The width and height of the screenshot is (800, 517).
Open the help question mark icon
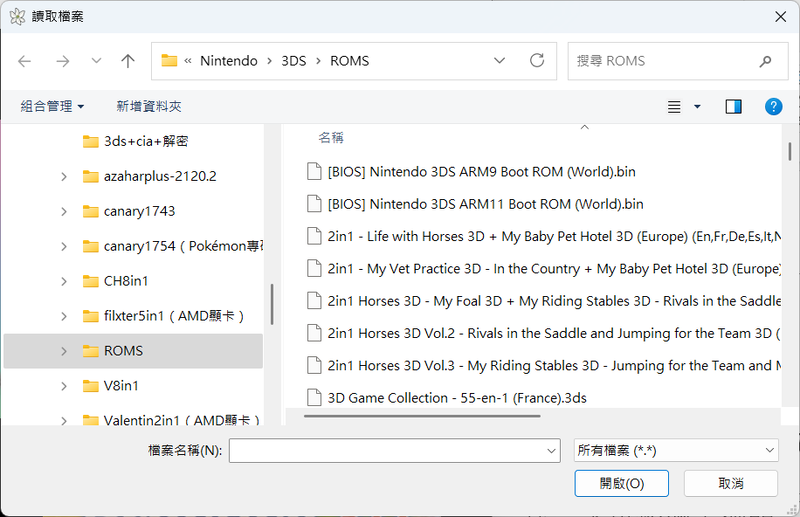point(773,107)
